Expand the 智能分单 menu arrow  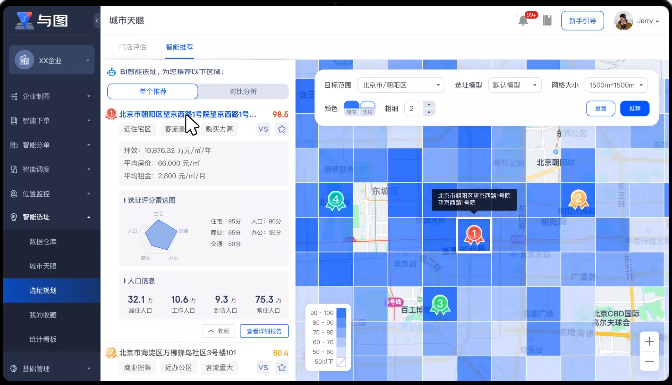[89, 145]
